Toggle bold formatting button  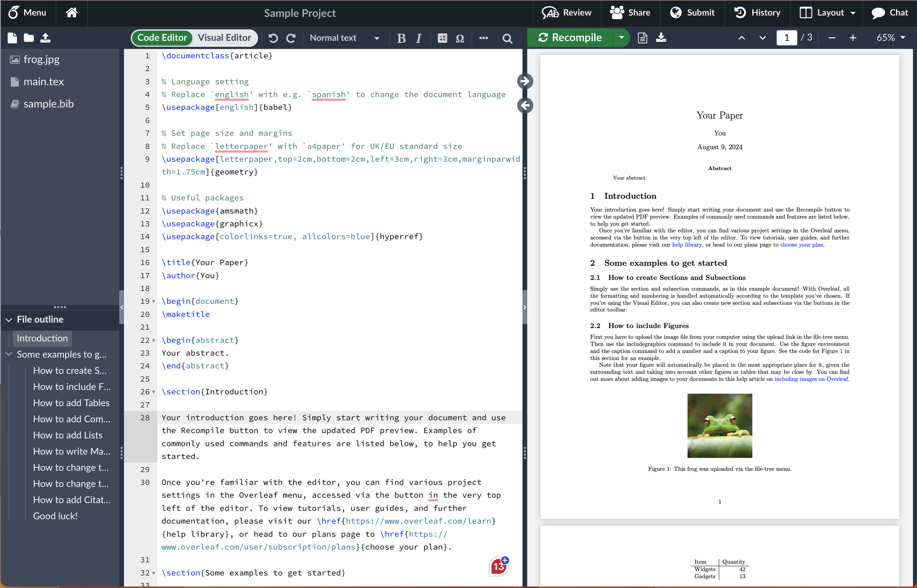click(x=401, y=38)
